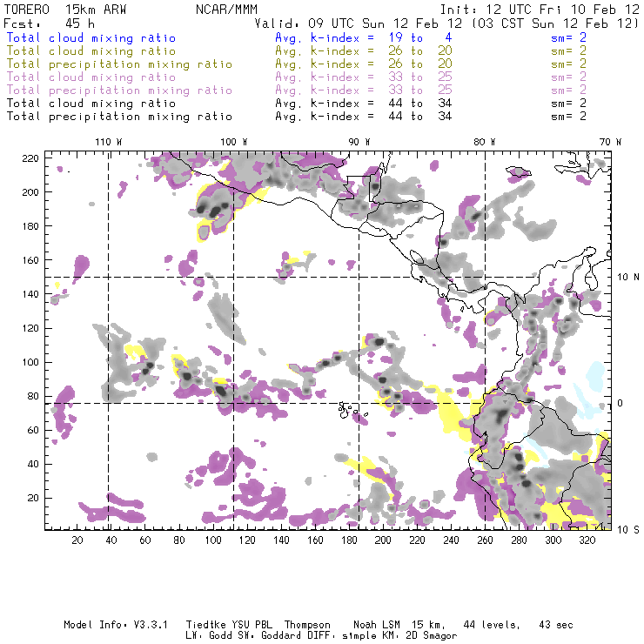Click the '180' label on vertical axis
Image resolution: width=644 pixels, height=644 pixels.
click(x=30, y=226)
